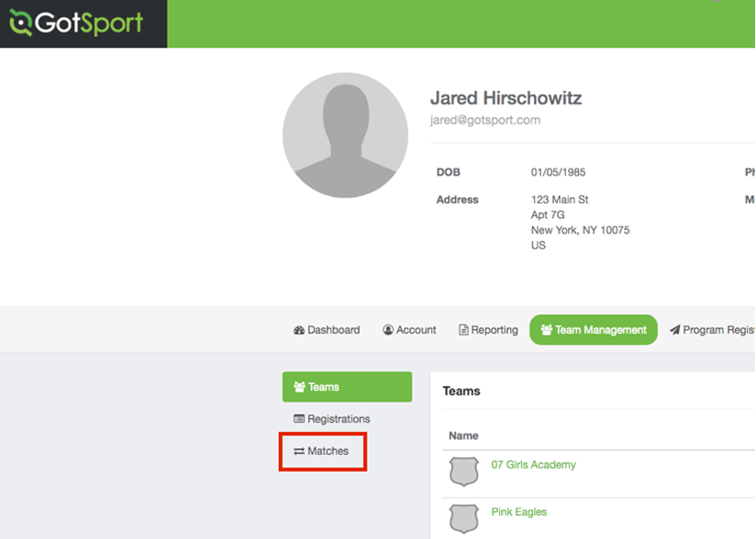
Task: Click the Teams sidebar button
Action: click(347, 386)
